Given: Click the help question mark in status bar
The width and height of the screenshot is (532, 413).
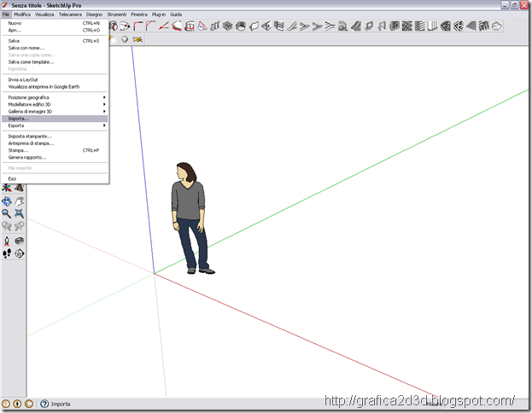Looking at the screenshot, I should pos(44,404).
